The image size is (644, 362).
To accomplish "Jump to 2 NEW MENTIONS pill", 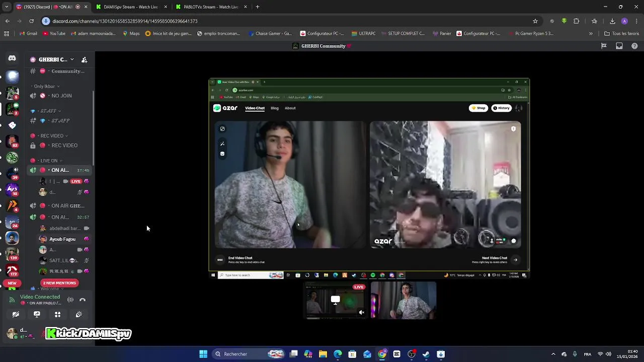I will (59, 283).
